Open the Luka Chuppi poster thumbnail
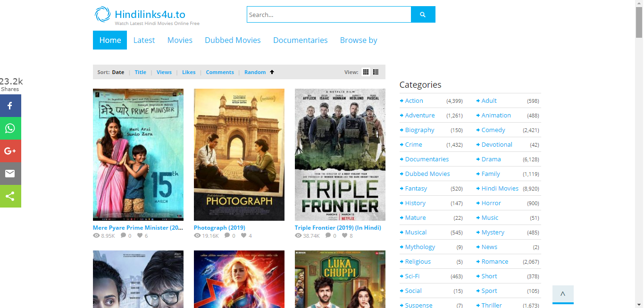This screenshot has height=308, width=644. tap(340, 279)
